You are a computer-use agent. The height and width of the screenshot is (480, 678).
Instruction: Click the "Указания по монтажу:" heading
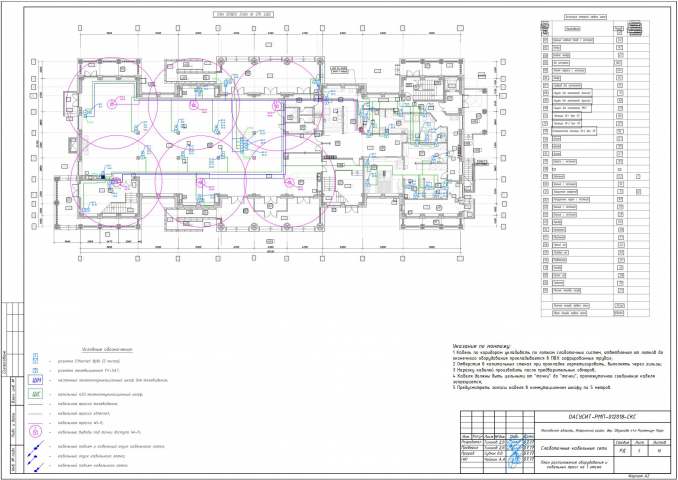481,346
